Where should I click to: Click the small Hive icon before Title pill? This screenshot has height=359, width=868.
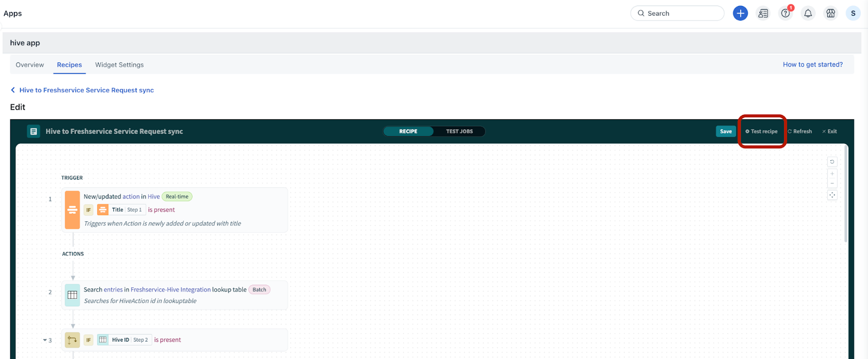click(103, 210)
